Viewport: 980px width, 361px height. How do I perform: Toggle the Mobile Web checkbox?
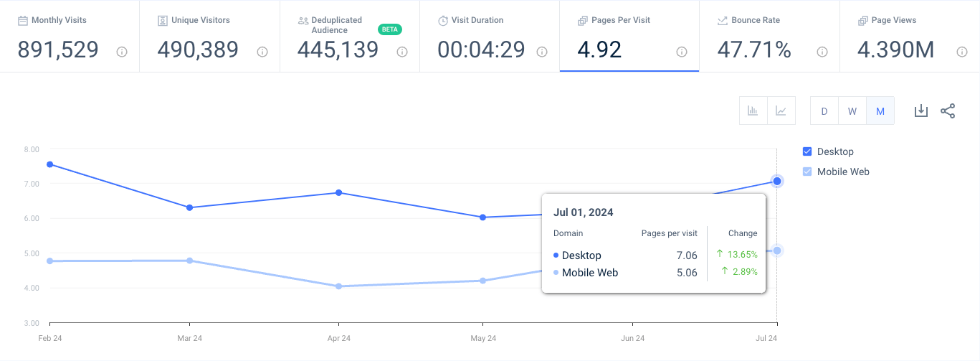tap(807, 172)
